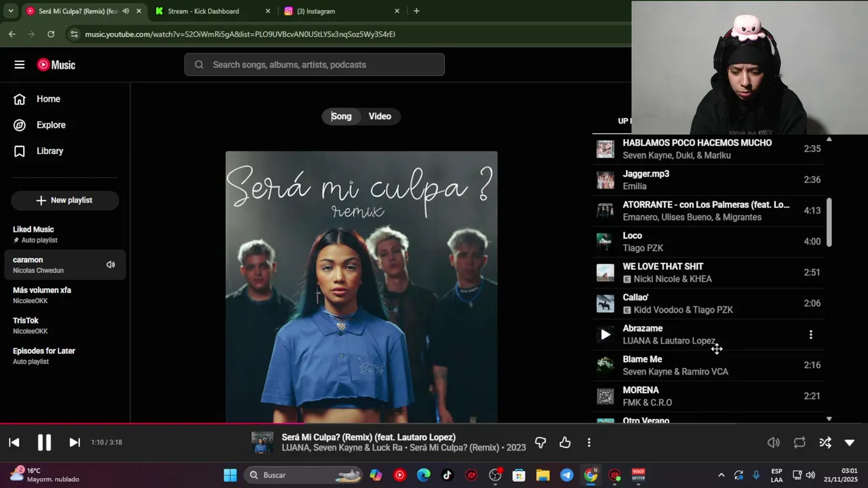Create a New playlist
868x488 pixels.
point(65,200)
